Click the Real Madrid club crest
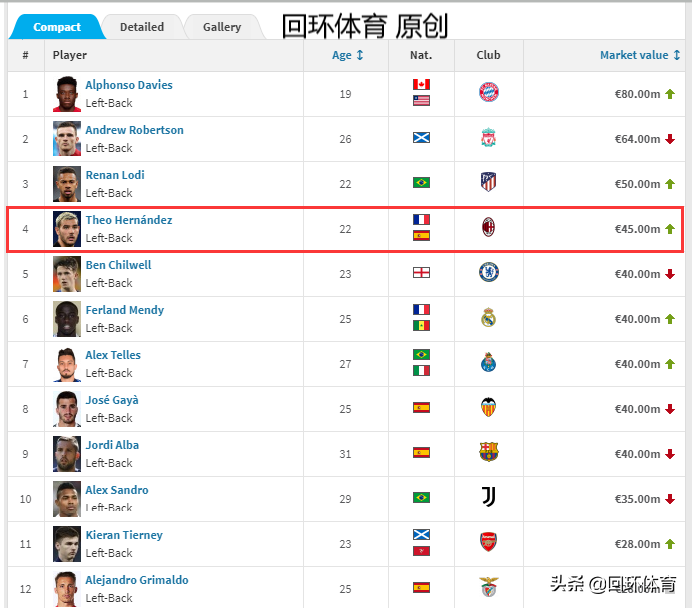 coord(488,317)
